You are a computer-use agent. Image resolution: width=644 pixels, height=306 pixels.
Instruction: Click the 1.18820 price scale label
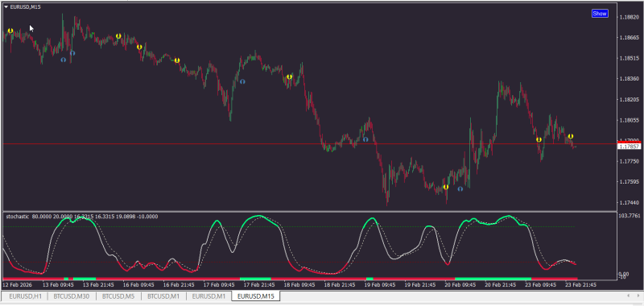coord(630,17)
